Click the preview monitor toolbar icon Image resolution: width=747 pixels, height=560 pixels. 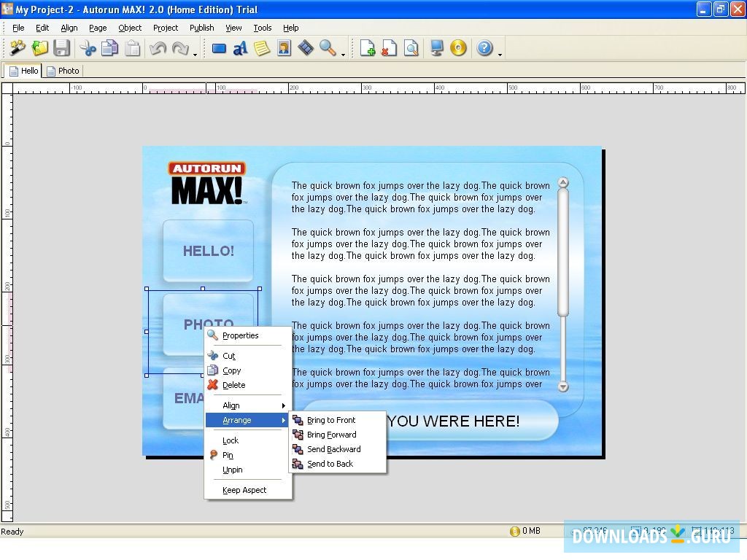436,48
